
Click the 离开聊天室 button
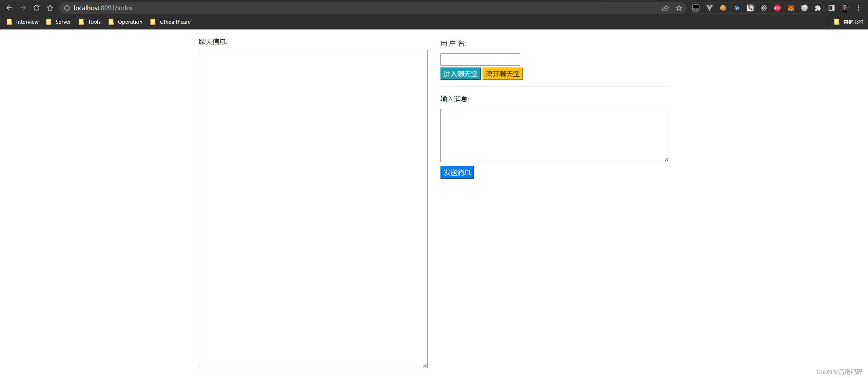click(502, 74)
